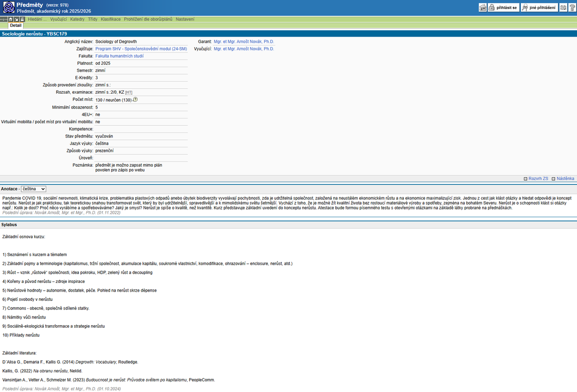Open Garant link Arnošt Novák

pos(244,42)
